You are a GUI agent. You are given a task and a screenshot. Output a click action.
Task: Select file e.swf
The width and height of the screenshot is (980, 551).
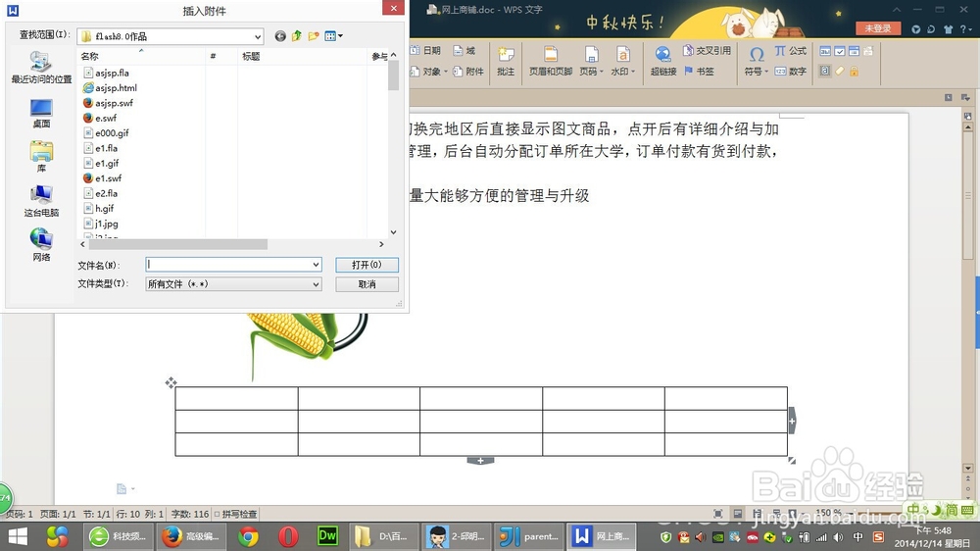coord(100,118)
